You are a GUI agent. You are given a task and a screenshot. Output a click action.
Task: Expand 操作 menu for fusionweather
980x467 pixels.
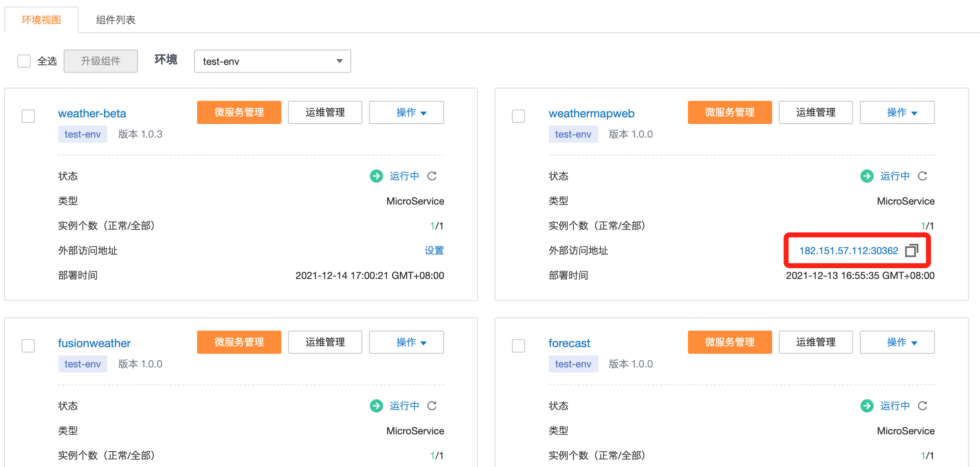pos(406,342)
